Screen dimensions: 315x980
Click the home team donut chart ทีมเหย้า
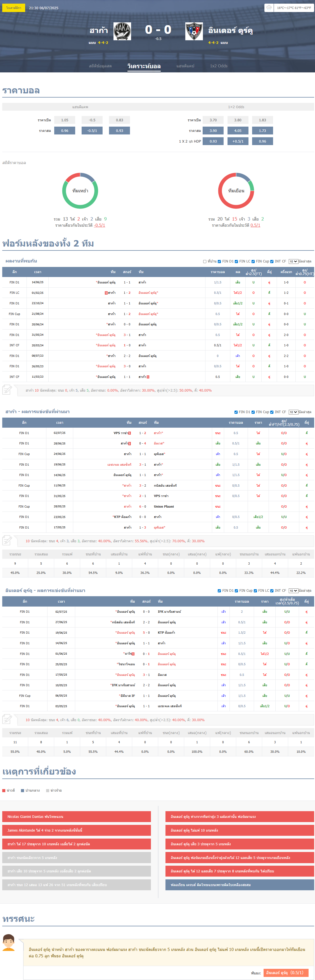[x=80, y=191]
